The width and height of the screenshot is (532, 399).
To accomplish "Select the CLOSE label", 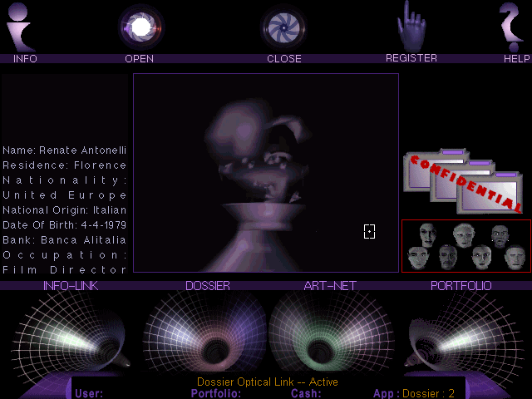I will pos(284,59).
